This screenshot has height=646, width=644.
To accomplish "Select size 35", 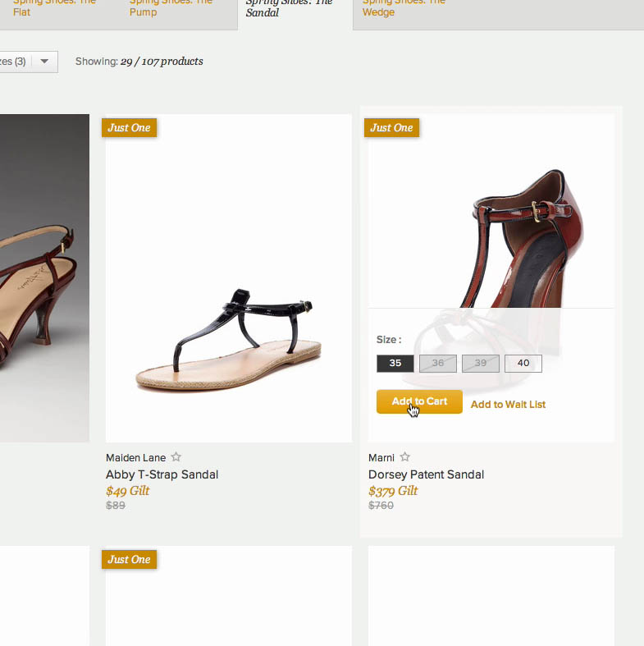I will pyautogui.click(x=395, y=363).
